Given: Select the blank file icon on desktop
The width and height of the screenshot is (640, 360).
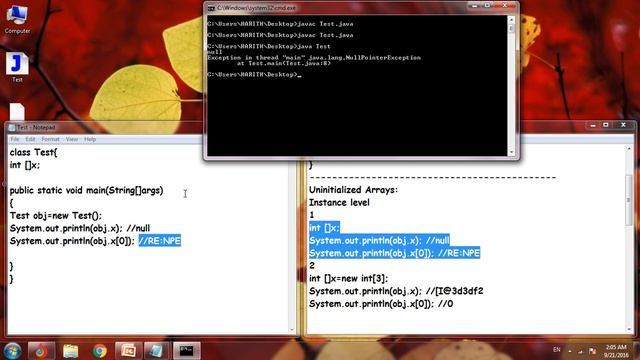Looking at the screenshot, I should (17, 111).
